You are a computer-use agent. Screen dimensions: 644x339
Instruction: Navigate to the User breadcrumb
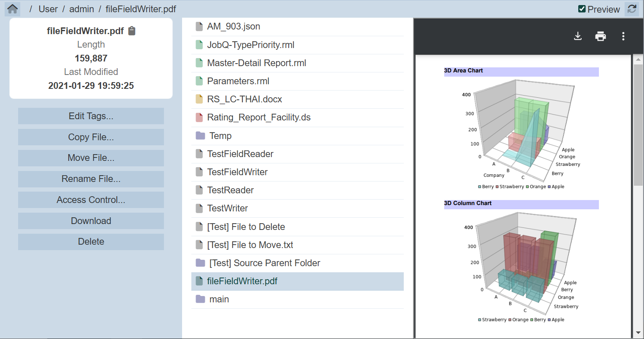pyautogui.click(x=48, y=9)
